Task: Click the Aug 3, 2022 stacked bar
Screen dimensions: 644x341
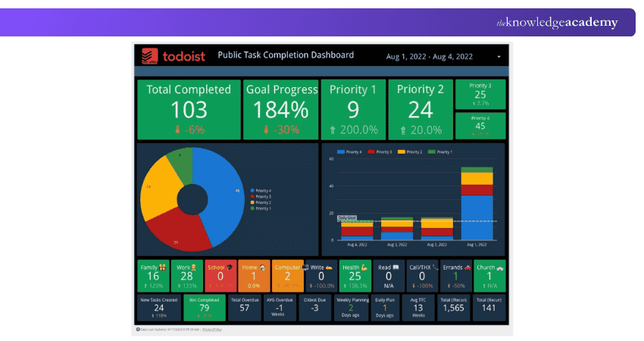Action: tap(397, 229)
